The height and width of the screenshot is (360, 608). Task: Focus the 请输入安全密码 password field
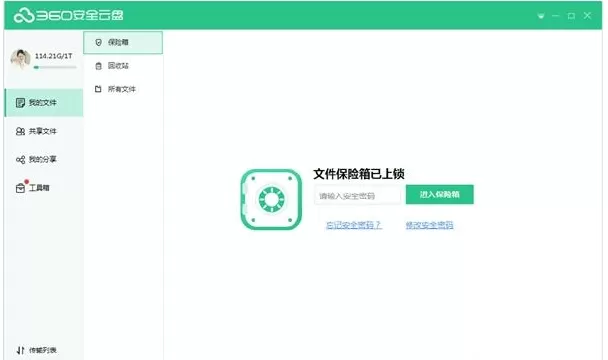click(x=358, y=196)
